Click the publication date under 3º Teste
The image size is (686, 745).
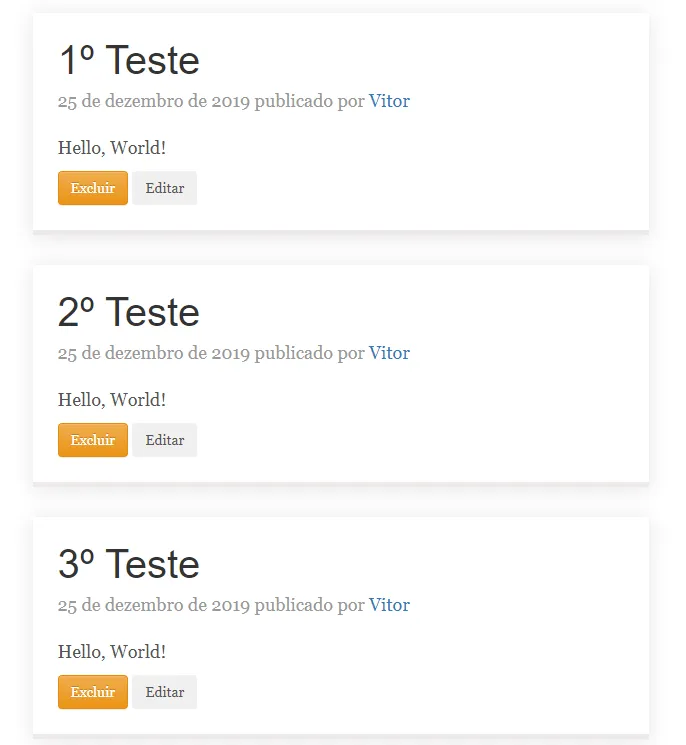pos(154,605)
